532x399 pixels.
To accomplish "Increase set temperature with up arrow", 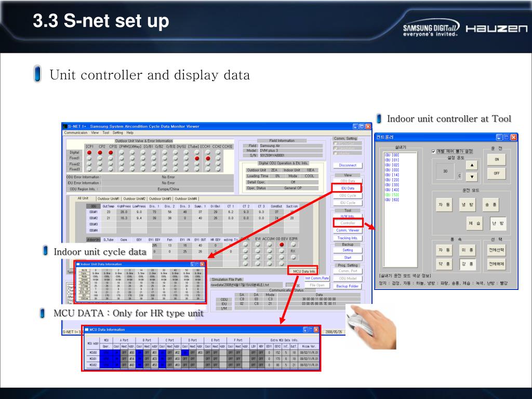I will coord(472,165).
